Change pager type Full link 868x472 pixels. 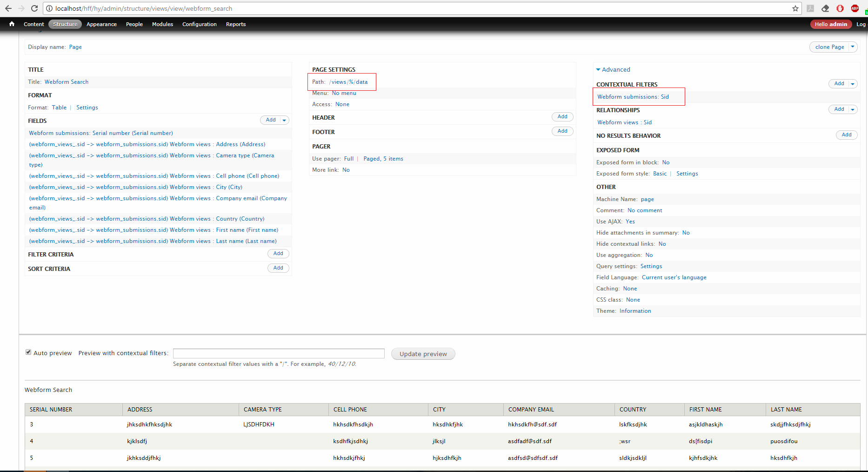[349, 159]
